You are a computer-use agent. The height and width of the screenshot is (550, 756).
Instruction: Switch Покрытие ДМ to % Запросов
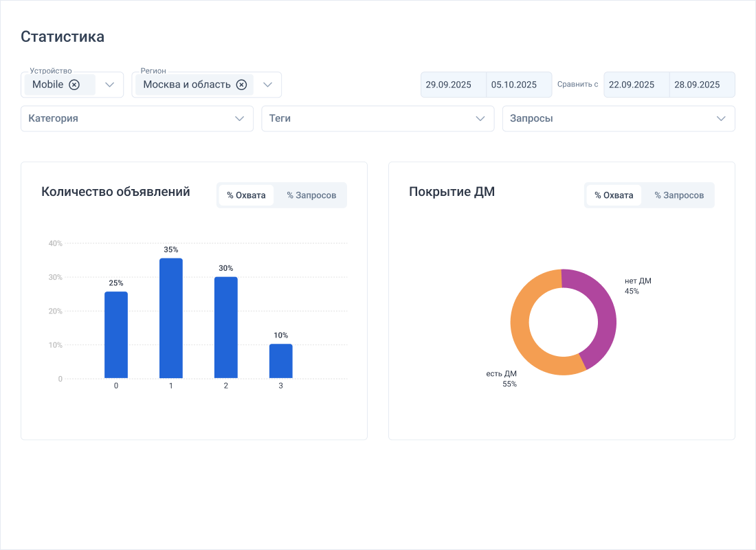pos(679,195)
